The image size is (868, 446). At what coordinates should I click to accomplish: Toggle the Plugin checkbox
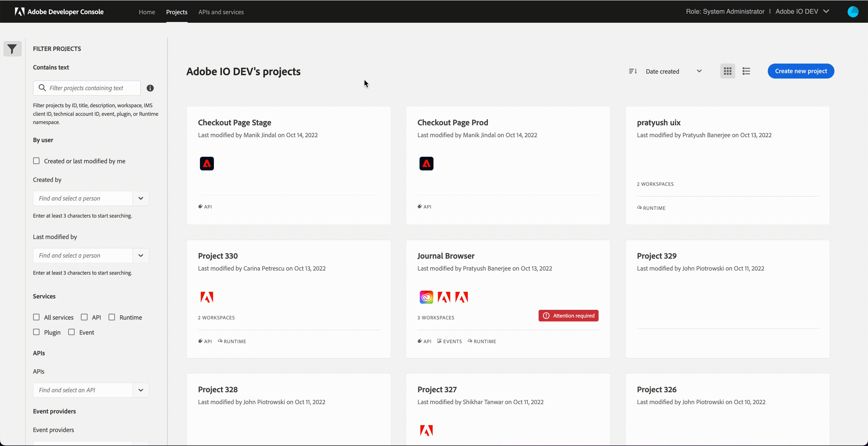[x=36, y=332]
